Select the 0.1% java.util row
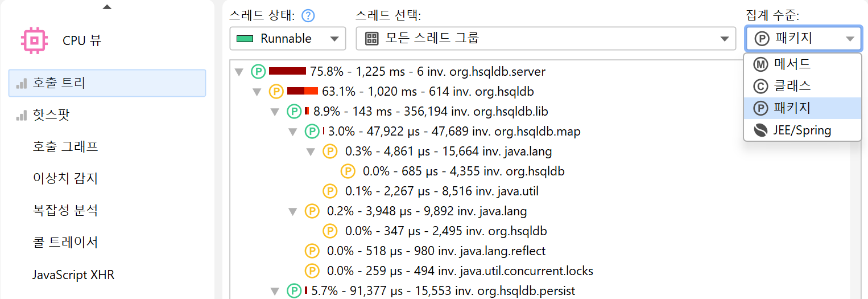Screen dimensions: 868x299 coord(442,191)
